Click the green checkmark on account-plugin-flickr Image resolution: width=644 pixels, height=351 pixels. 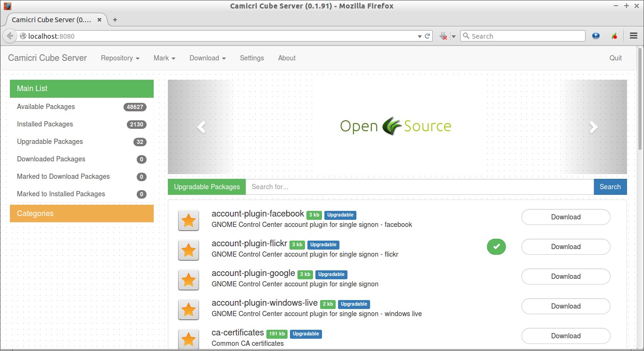(x=496, y=246)
